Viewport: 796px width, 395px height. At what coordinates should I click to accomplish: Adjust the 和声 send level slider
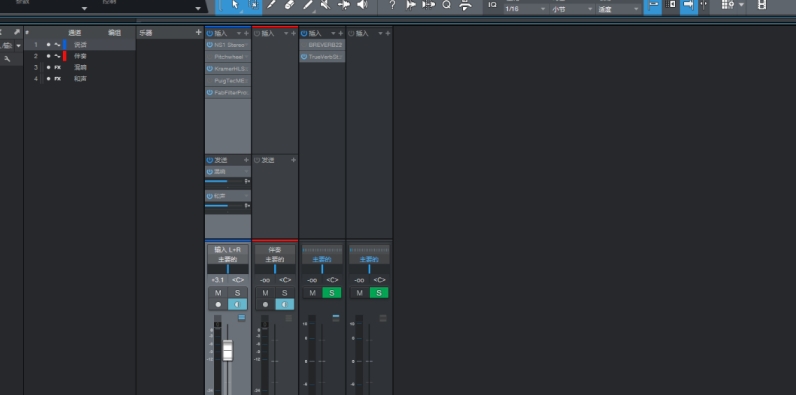tap(224, 205)
